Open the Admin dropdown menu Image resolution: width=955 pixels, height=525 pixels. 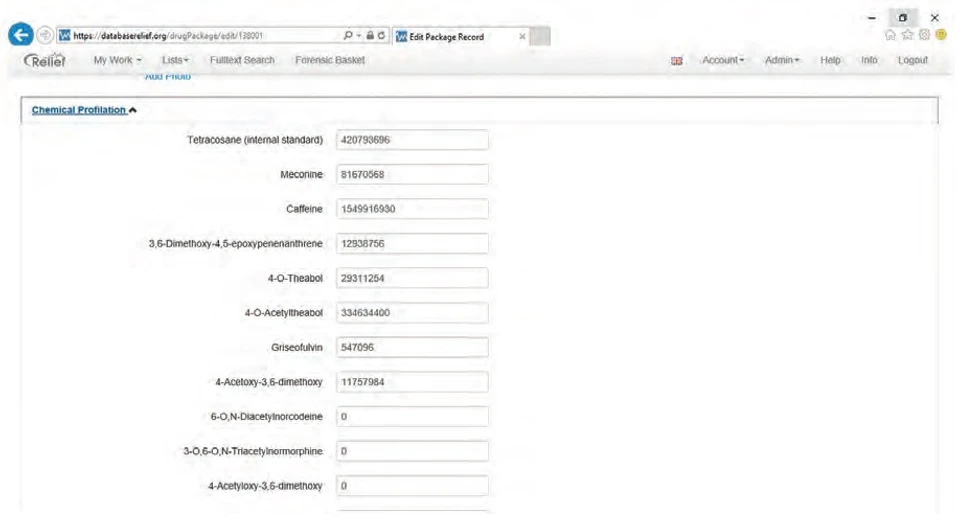tap(784, 61)
